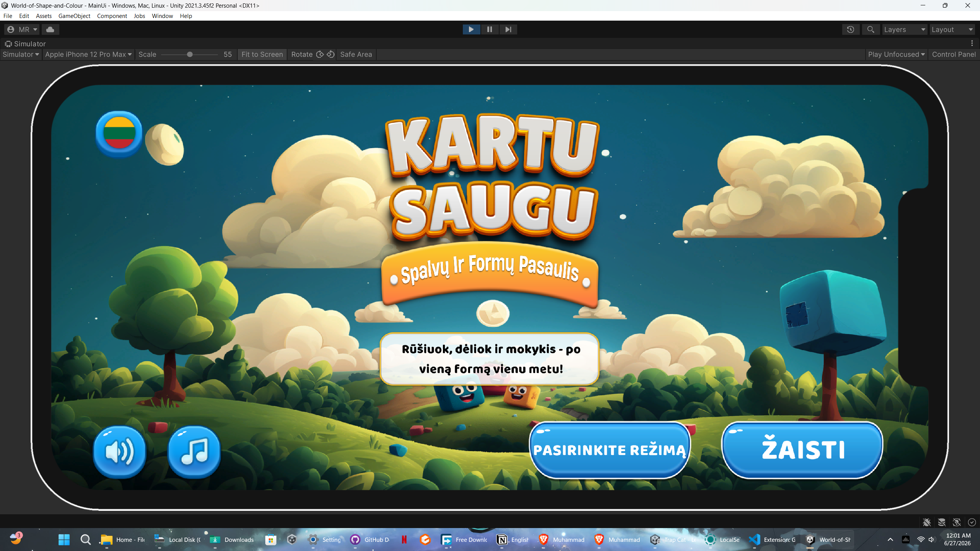This screenshot has width=980, height=551.
Task: Show hidden system tray icons
Action: coord(890,540)
